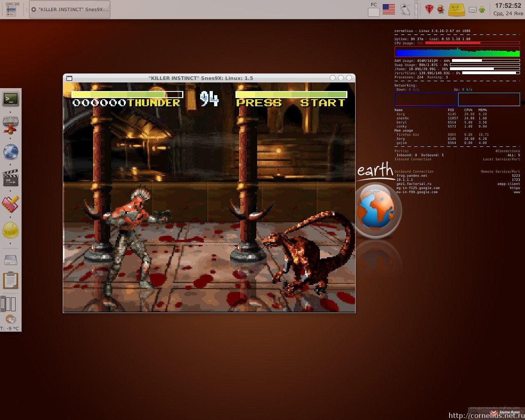Select the KILLER INSTINCT Snes9X taskbar entry

[70, 9]
